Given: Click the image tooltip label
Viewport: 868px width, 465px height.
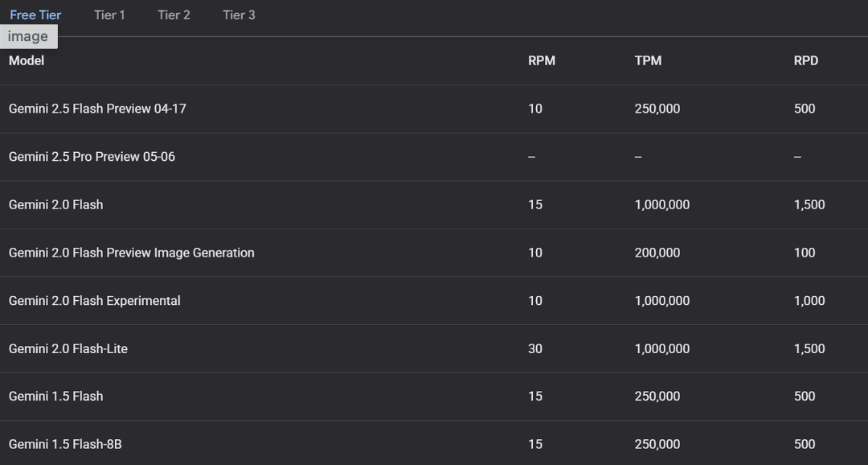Looking at the screenshot, I should [28, 36].
